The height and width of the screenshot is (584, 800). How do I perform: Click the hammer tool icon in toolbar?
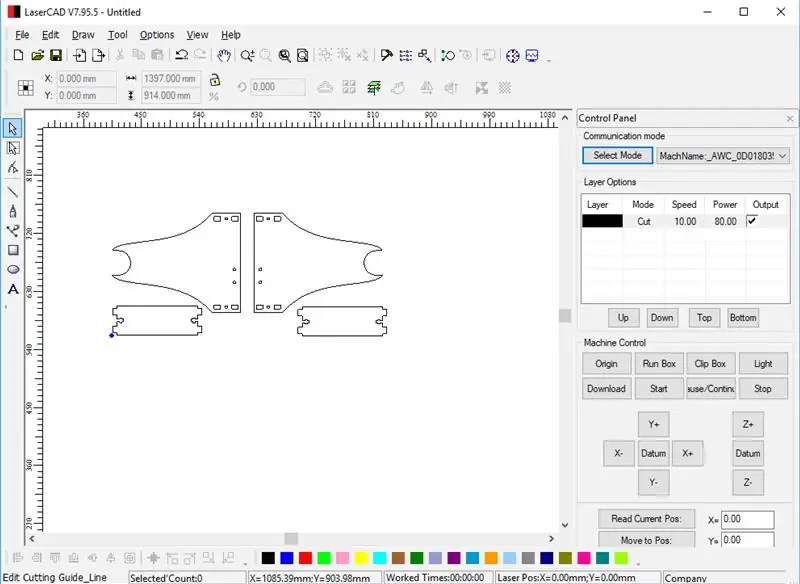click(x=386, y=55)
